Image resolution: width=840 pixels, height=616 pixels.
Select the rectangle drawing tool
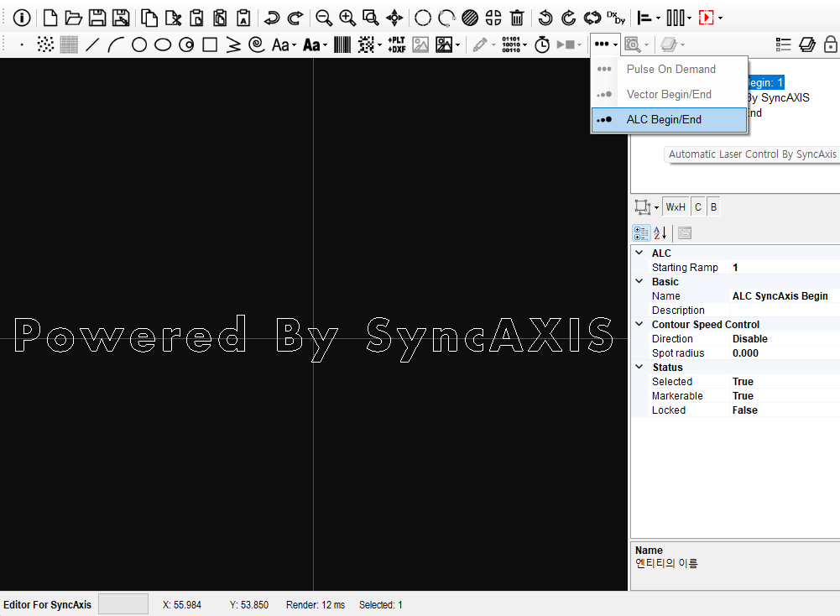point(210,44)
